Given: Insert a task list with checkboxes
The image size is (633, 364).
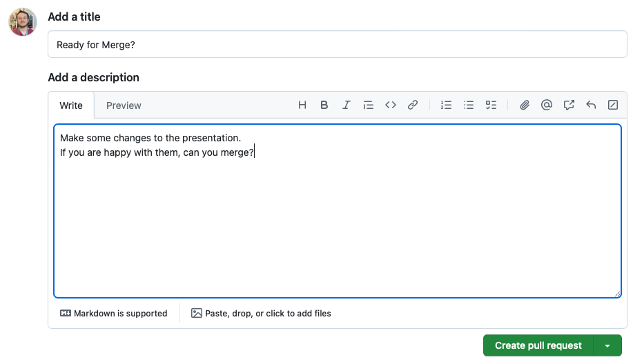Looking at the screenshot, I should coord(491,105).
